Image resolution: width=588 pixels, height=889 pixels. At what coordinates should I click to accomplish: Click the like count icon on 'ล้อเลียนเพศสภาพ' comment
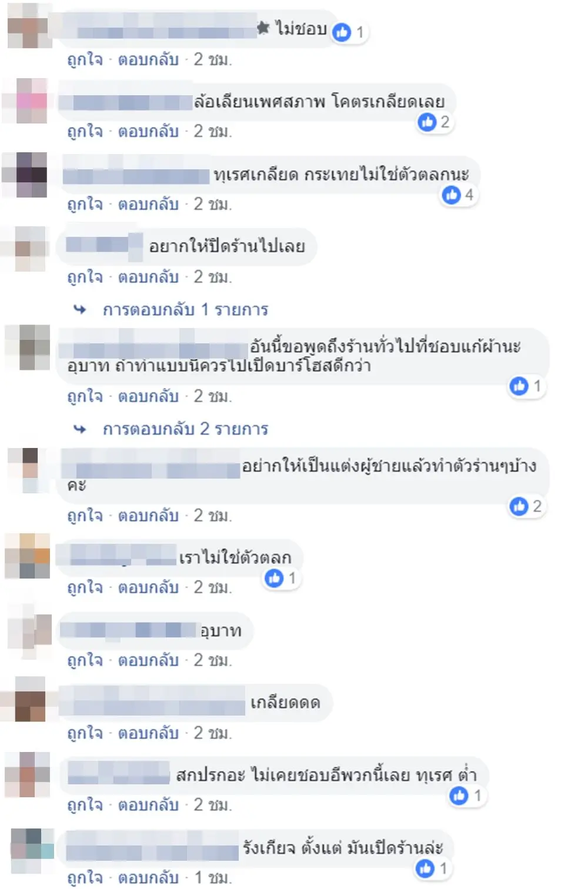click(427, 122)
